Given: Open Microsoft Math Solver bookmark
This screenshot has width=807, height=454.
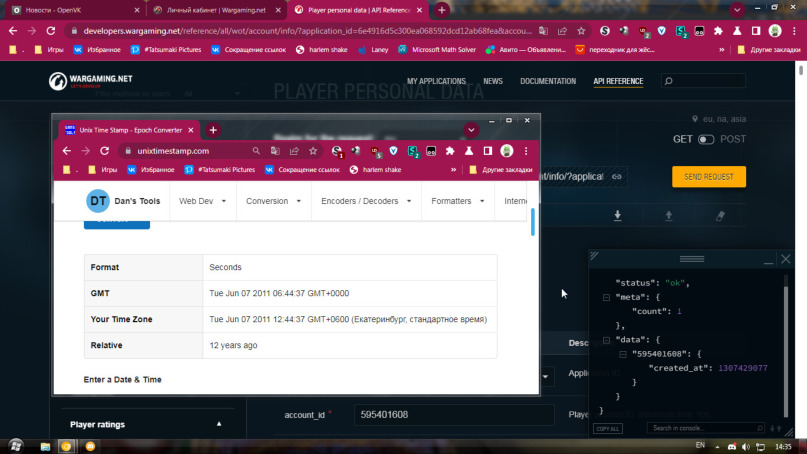Looking at the screenshot, I should tap(437, 50).
